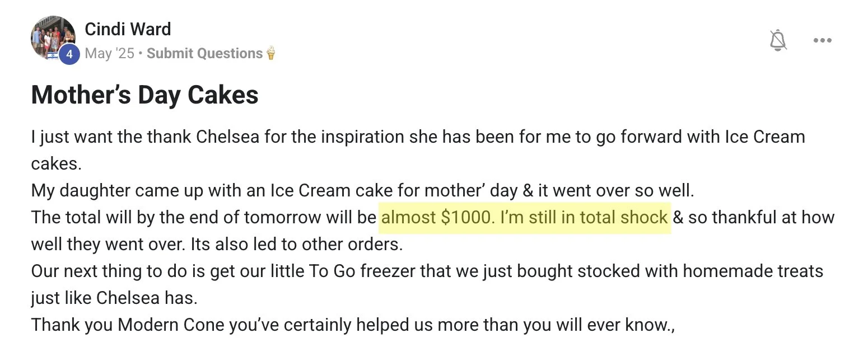Screen dimensions: 868x347
Task: Click the ice cream cone emoji
Action: point(271,53)
